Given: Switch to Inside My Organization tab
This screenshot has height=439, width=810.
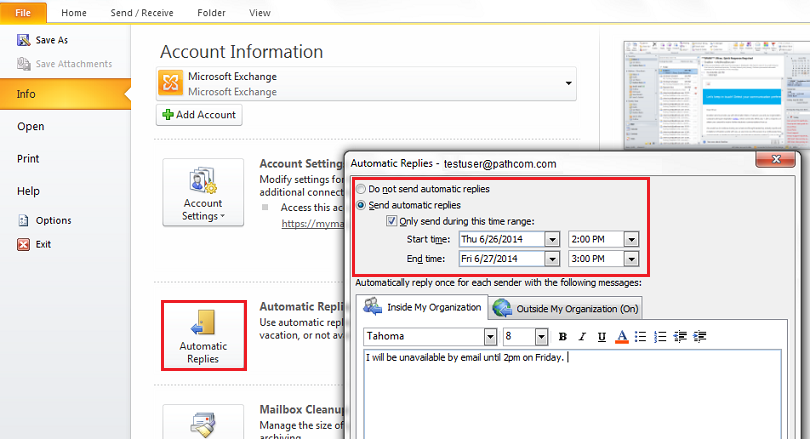Looking at the screenshot, I should click(422, 307).
